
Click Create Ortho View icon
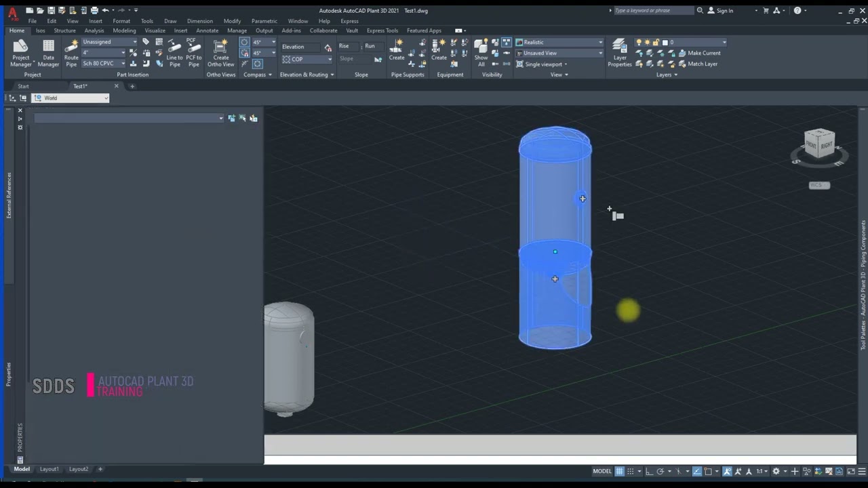[x=220, y=53]
